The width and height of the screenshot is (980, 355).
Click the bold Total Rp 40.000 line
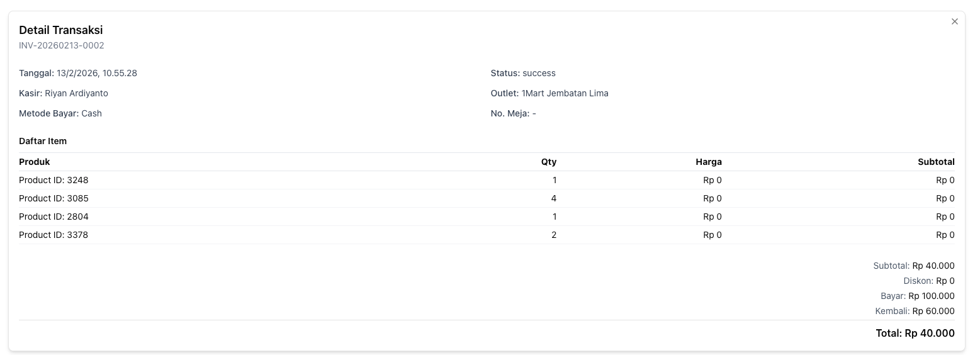point(915,333)
